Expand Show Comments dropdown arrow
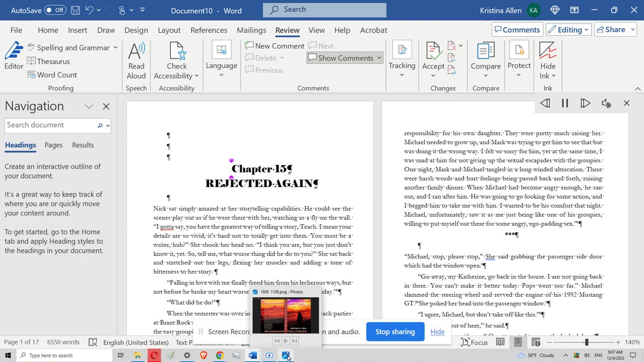 tap(379, 58)
